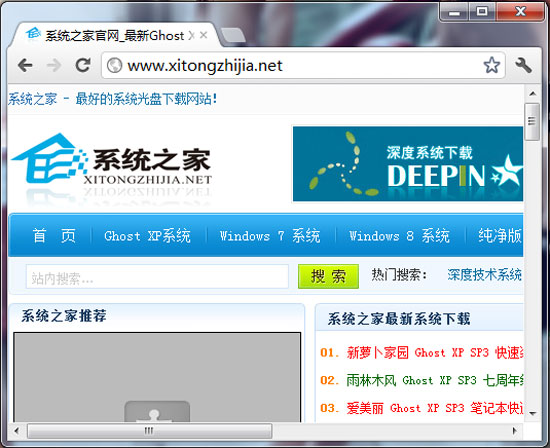Open the Windows 8 系统 navigation item
The height and width of the screenshot is (448, 550).
(400, 236)
